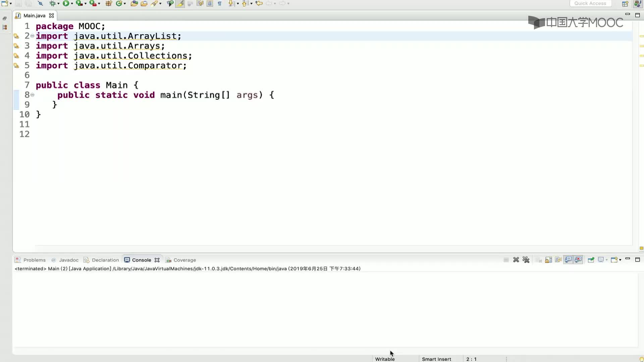Click the Open Console new-window icon
Screen dimensions: 644x362
614,260
